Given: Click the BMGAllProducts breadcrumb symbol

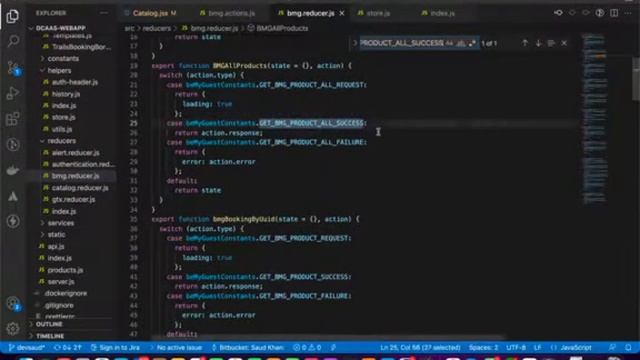Looking at the screenshot, I should [x=282, y=28].
